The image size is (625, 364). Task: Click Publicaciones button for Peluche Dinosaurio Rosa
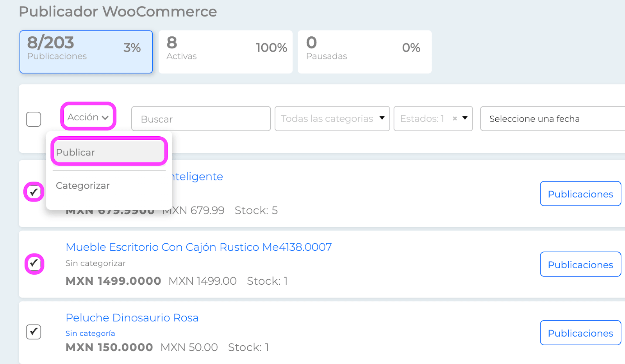pos(580,333)
